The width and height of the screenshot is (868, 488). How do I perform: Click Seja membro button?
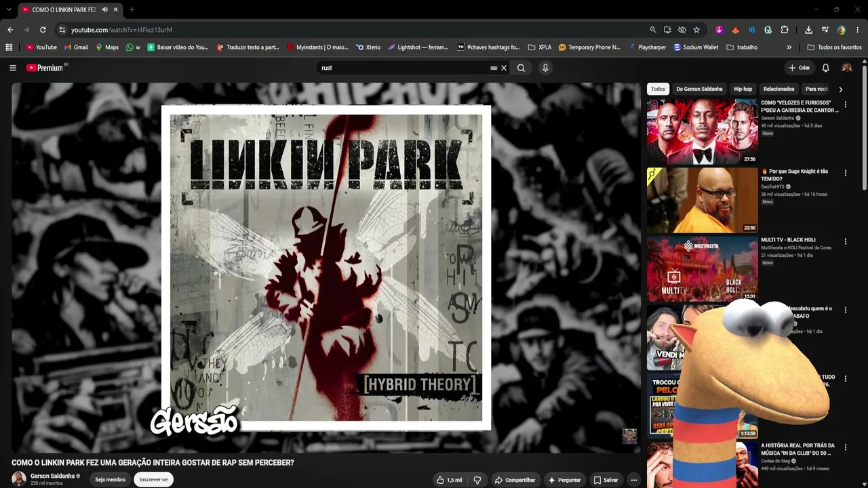pyautogui.click(x=110, y=479)
